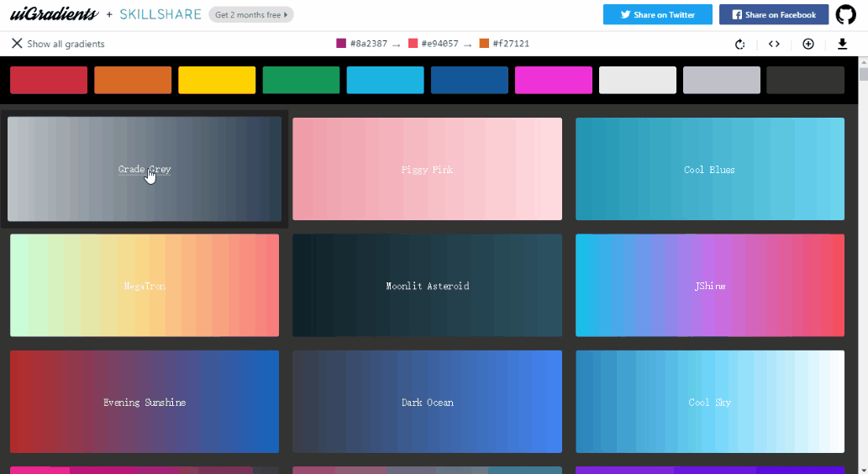Select the magenta color filter swatch
This screenshot has width=868, height=474.
click(x=554, y=81)
